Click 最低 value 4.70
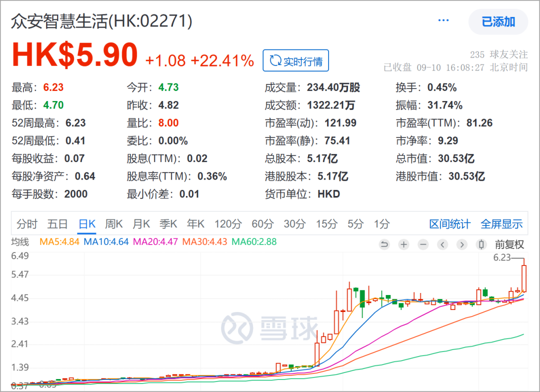The width and height of the screenshot is (540, 392). 53,105
